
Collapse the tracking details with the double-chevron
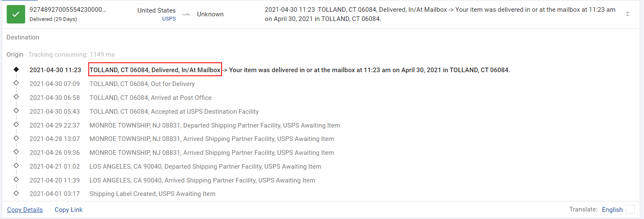coord(628,14)
